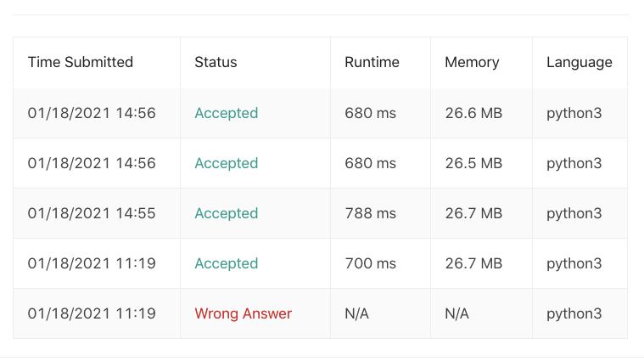The height and width of the screenshot is (361, 644).
Task: Click python3 in the 788 ms row
Action: click(x=574, y=213)
